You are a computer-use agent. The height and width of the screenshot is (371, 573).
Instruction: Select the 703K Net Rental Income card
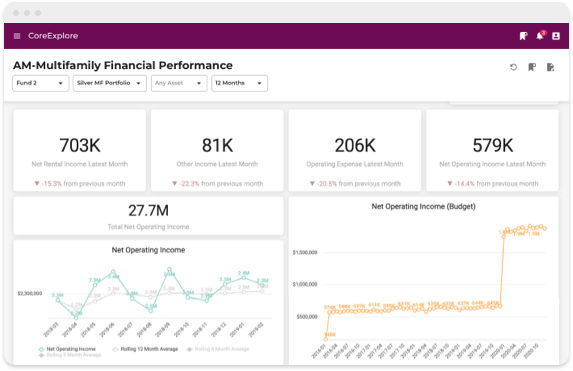pos(80,150)
